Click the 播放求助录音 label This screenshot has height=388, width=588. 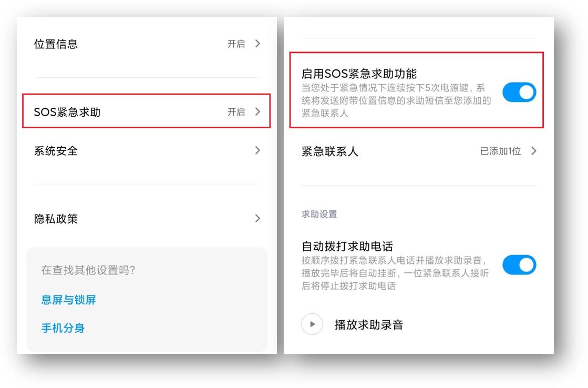[369, 324]
